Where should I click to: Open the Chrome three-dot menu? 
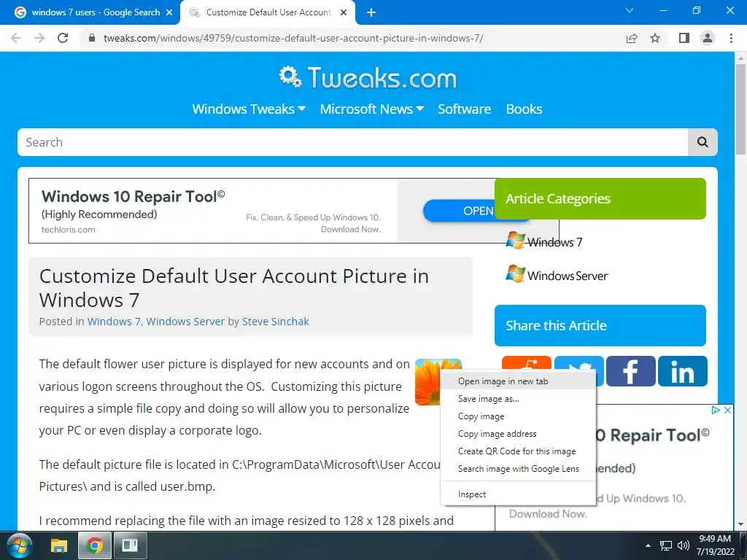pyautogui.click(x=731, y=38)
